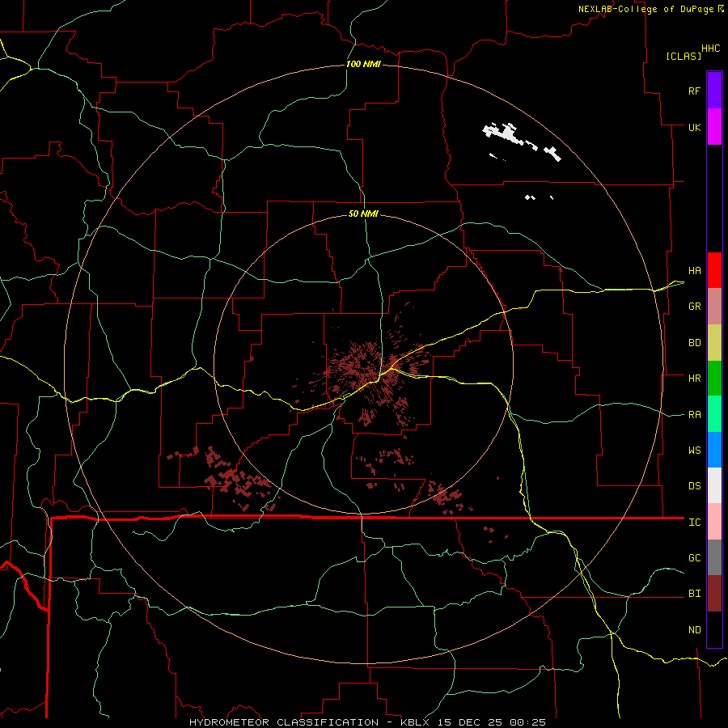Select the GR pink legend swatch
Image resolution: width=728 pixels, height=728 pixels.
click(x=714, y=307)
